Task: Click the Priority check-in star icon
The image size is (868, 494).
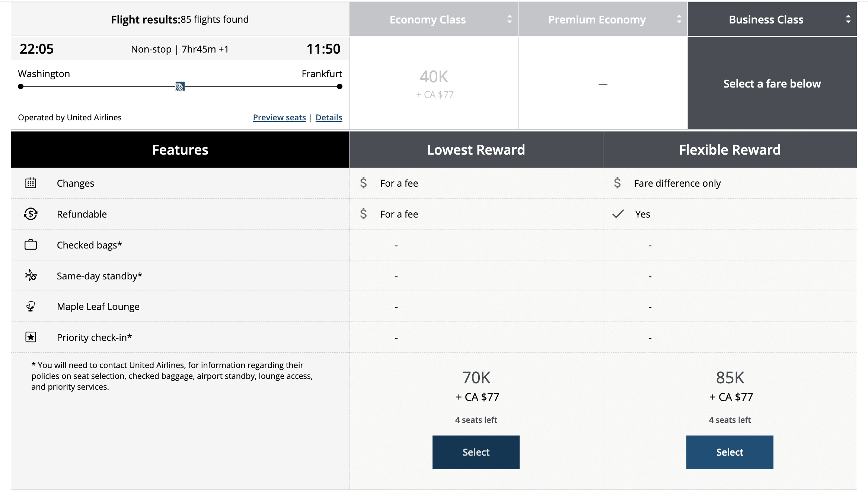Action: pyautogui.click(x=31, y=337)
